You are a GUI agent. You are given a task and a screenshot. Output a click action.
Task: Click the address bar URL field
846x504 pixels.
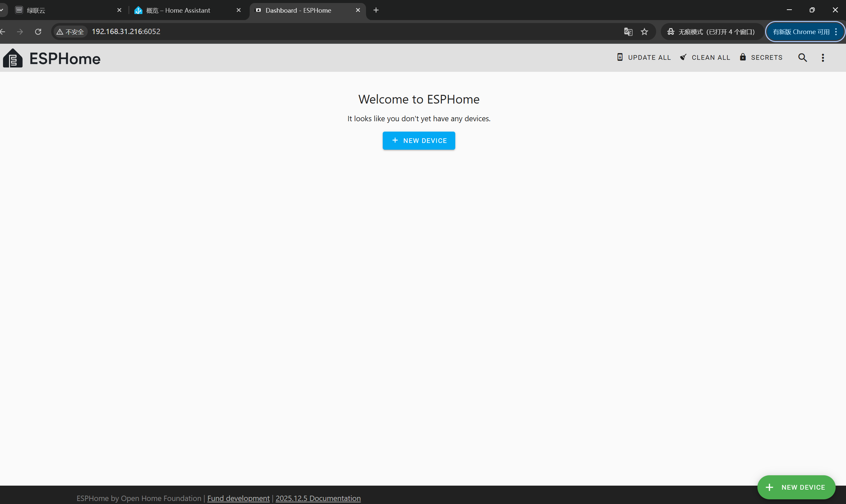click(x=306, y=32)
